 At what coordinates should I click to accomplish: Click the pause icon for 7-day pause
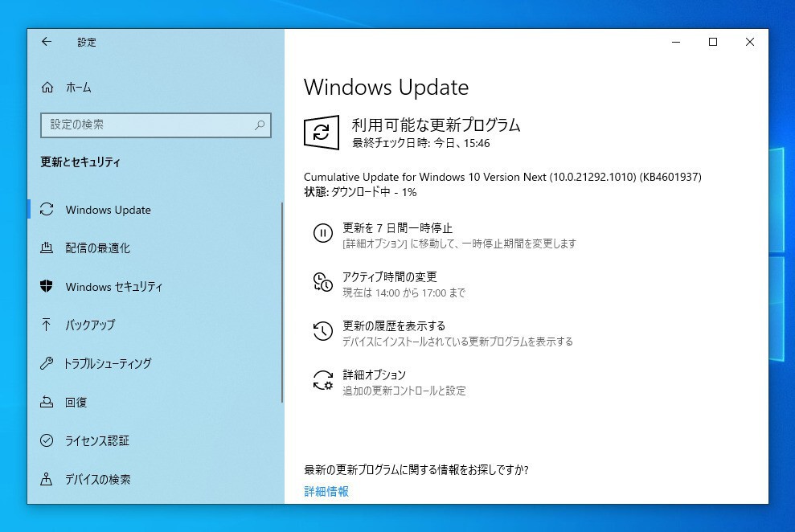[322, 233]
